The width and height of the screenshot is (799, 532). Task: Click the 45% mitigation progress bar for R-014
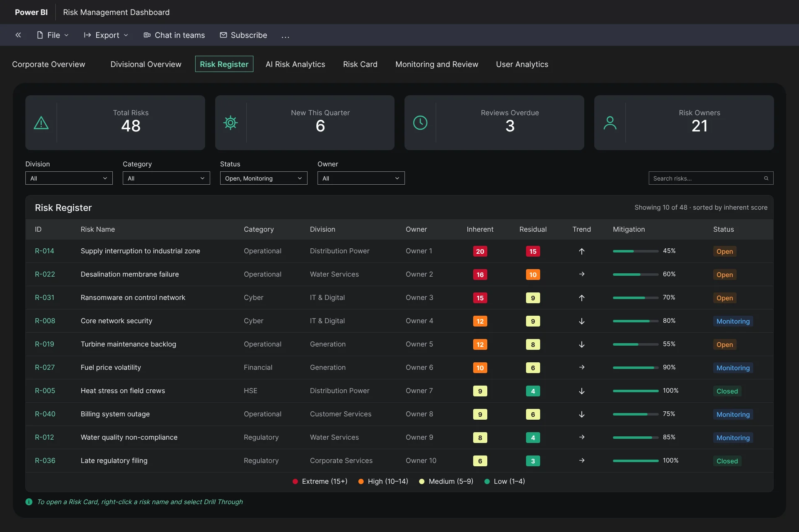point(636,251)
